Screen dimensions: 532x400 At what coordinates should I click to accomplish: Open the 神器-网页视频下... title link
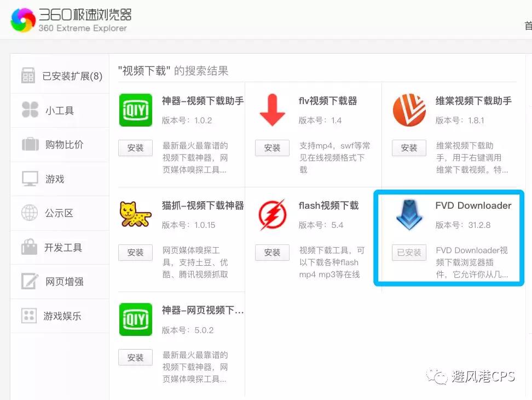203,310
